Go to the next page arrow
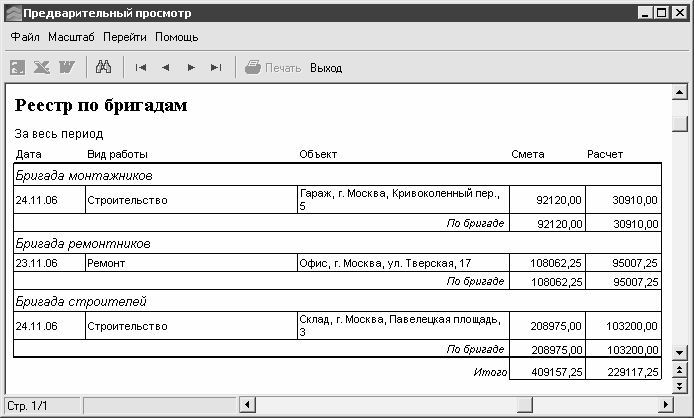The image size is (694, 418). click(191, 68)
